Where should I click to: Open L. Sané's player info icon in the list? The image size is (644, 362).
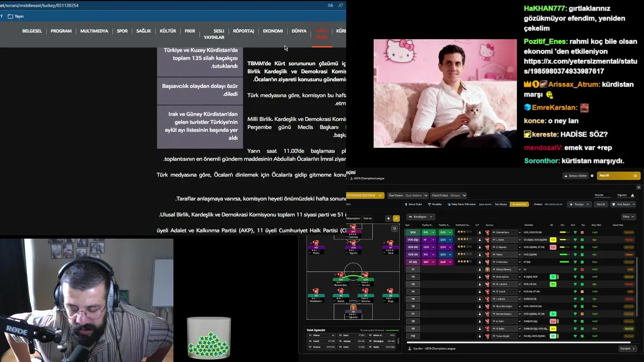pyautogui.click(x=479, y=240)
